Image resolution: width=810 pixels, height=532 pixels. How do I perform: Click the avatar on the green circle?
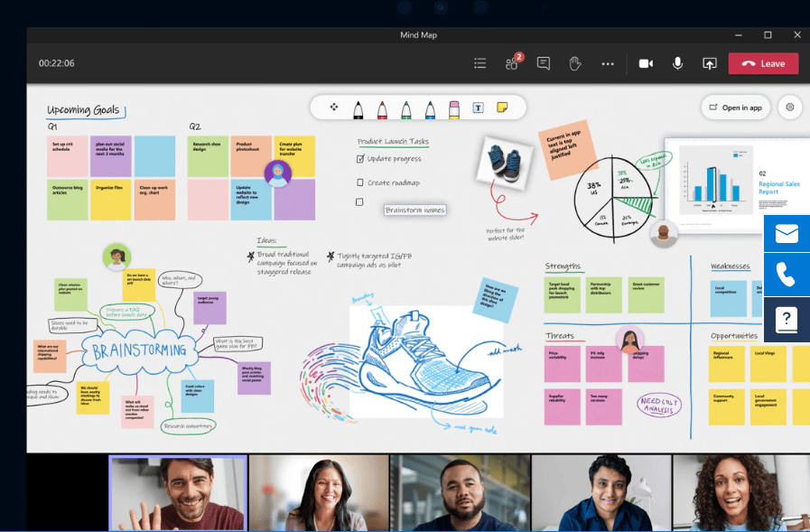pyautogui.click(x=116, y=257)
